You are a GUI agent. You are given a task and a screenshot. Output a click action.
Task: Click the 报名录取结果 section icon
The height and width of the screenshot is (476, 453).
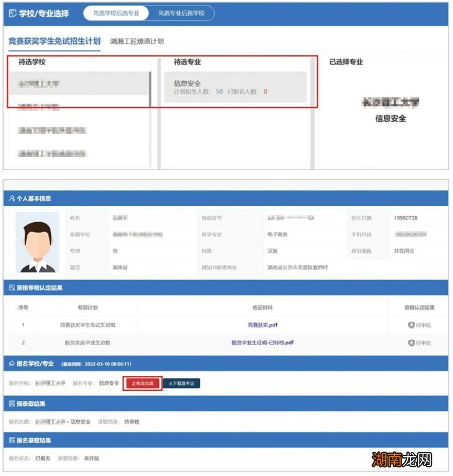12,440
